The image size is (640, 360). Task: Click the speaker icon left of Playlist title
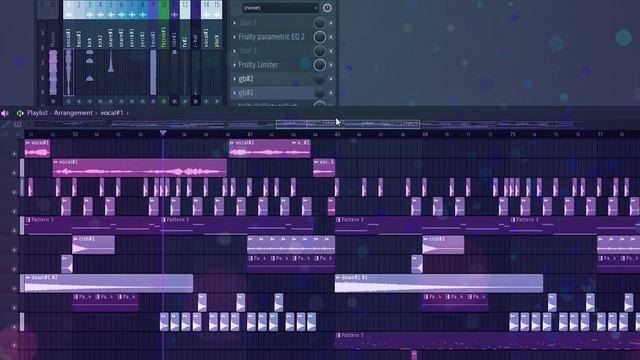coord(4,113)
